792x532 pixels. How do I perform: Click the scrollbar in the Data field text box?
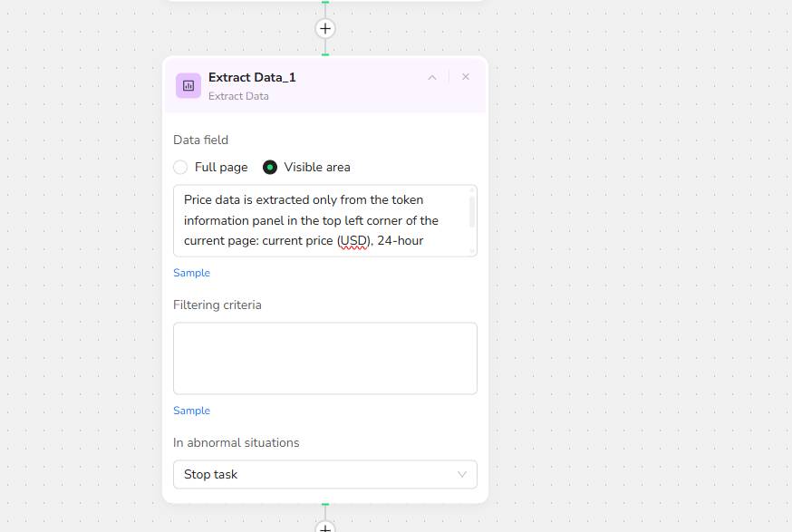471,210
